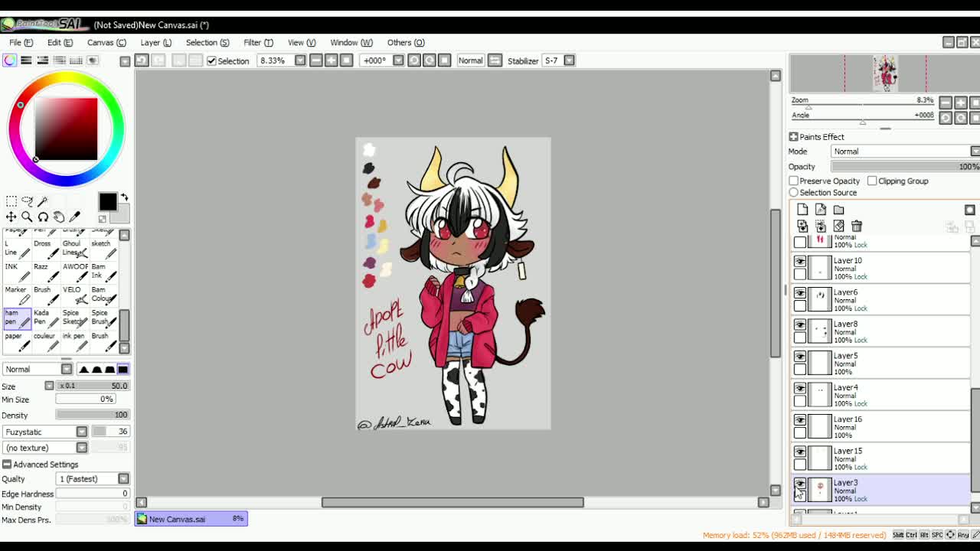Click the brush Size slider

pyautogui.click(x=93, y=386)
